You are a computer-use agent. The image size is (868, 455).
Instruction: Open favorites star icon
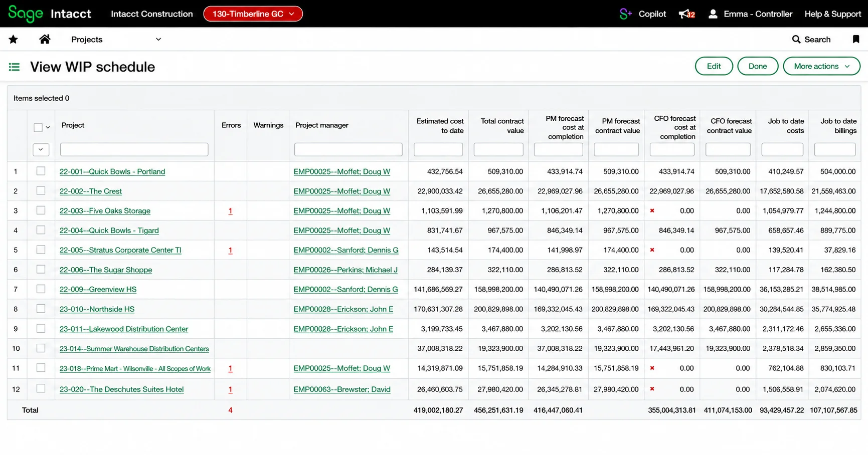coord(14,39)
